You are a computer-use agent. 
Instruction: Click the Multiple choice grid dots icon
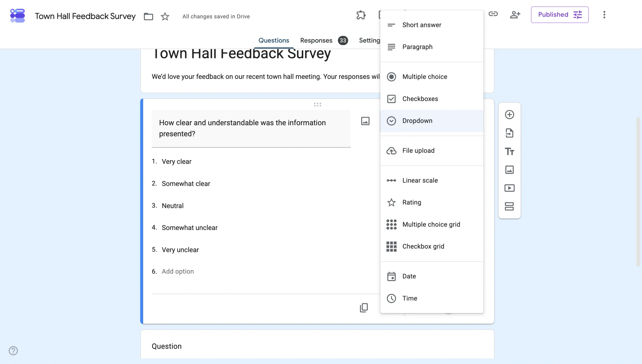click(x=391, y=224)
